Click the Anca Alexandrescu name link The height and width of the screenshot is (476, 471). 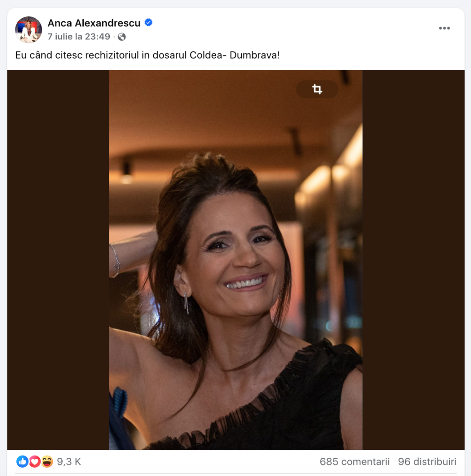(94, 23)
